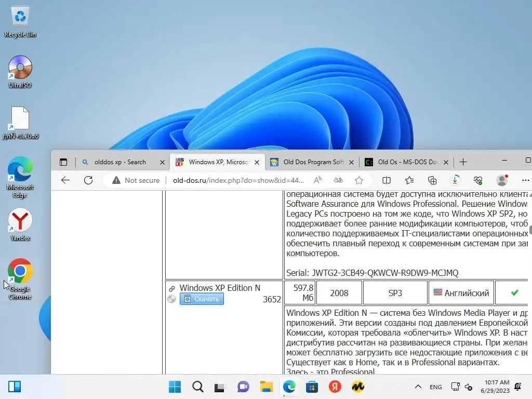Open the notifications icon in the tray

[x=518, y=387]
